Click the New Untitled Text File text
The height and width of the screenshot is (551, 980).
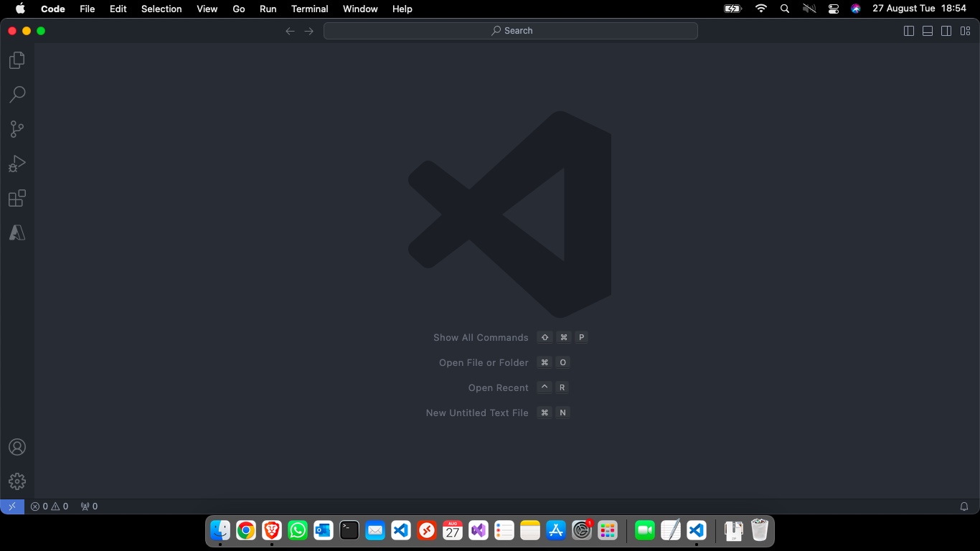point(477,413)
